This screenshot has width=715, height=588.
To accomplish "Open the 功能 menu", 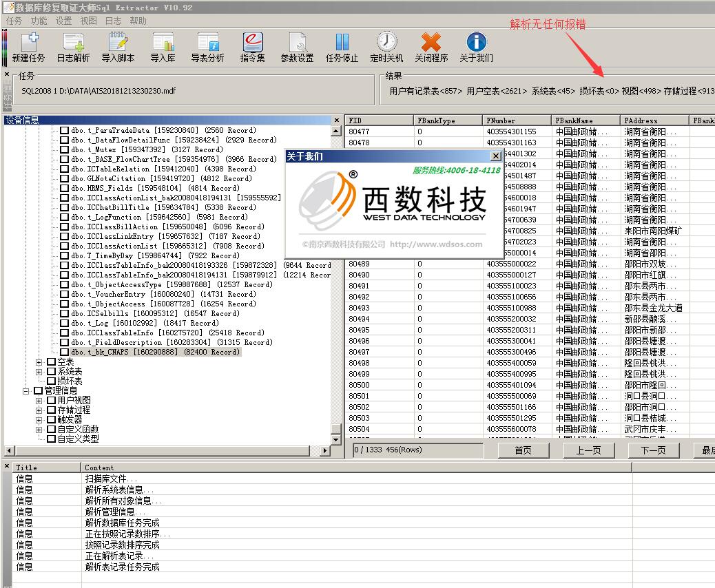I will tap(39, 21).
